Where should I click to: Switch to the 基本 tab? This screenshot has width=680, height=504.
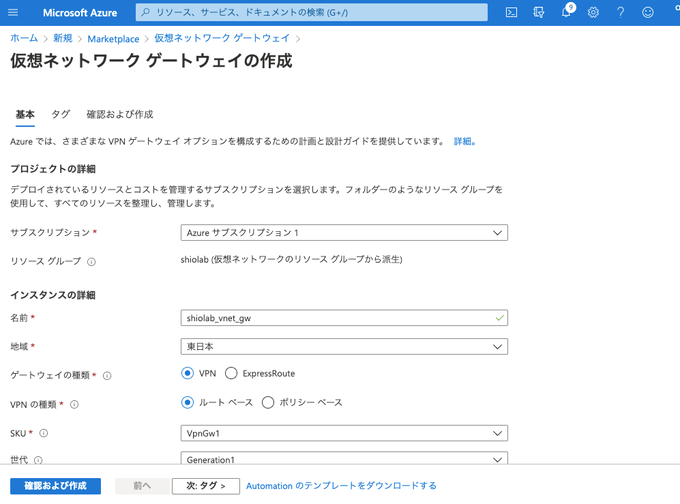click(25, 115)
